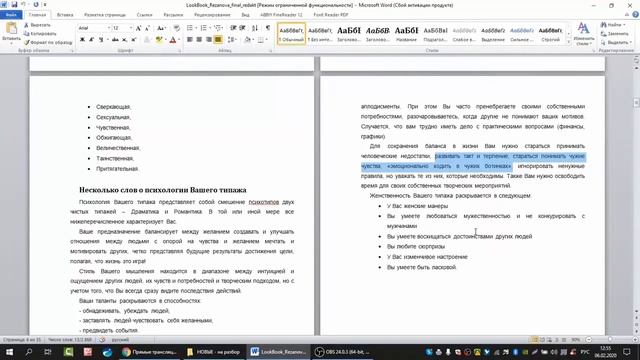Viewport: 640px width, 360px height.
Task: Open OBS 24.0.3 in the taskbar
Action: point(343,352)
